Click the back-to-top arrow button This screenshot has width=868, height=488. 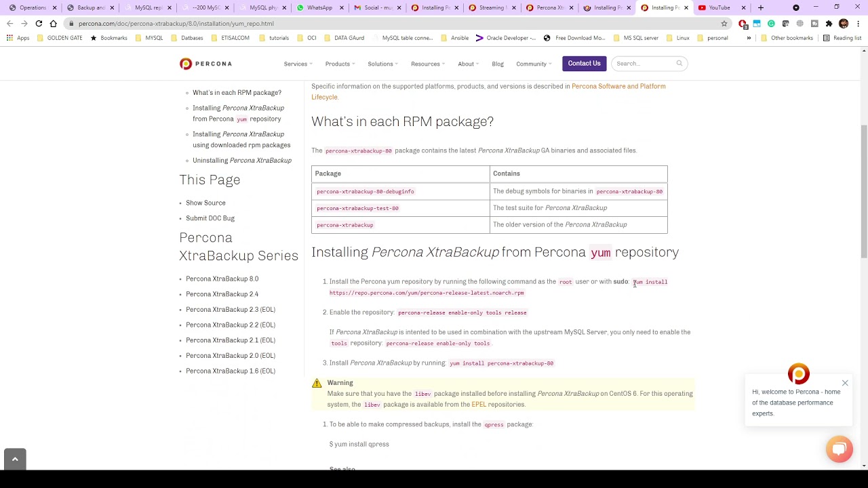click(x=15, y=459)
